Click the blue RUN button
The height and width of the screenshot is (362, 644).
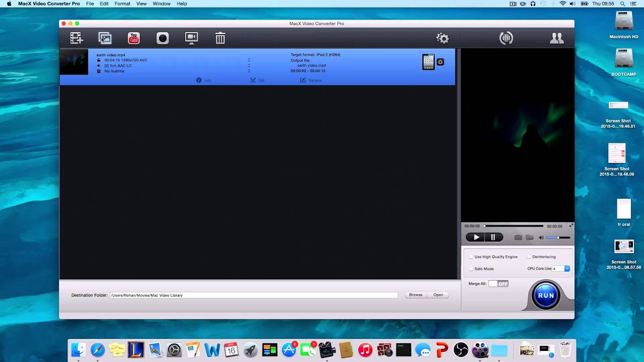546,295
